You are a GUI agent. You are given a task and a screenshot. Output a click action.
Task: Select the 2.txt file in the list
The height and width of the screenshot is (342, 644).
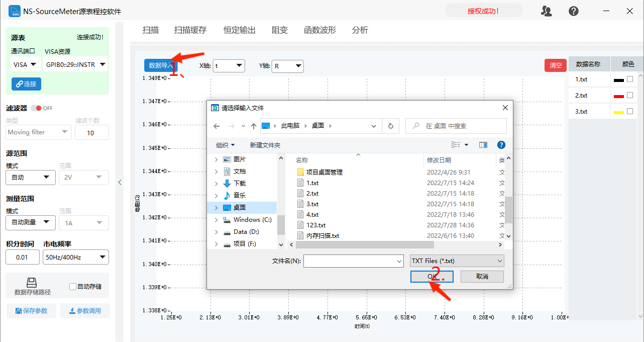(312, 194)
